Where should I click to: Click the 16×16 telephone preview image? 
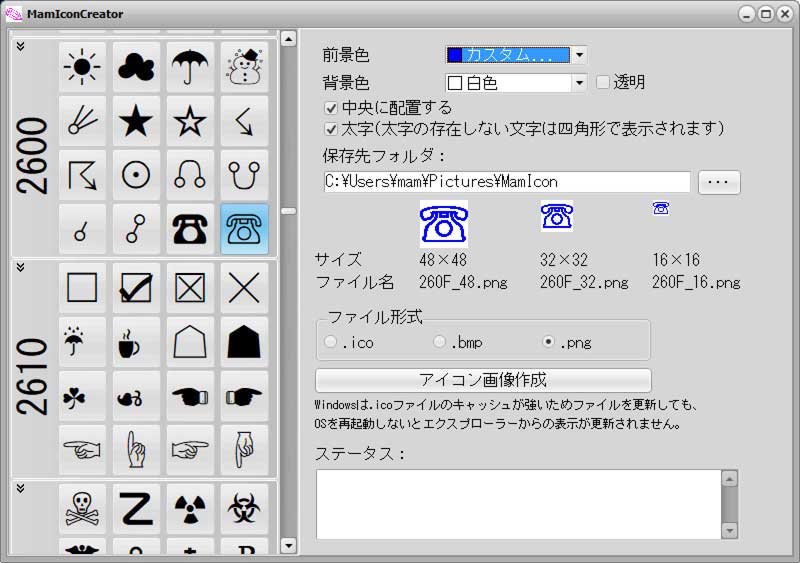[x=661, y=208]
